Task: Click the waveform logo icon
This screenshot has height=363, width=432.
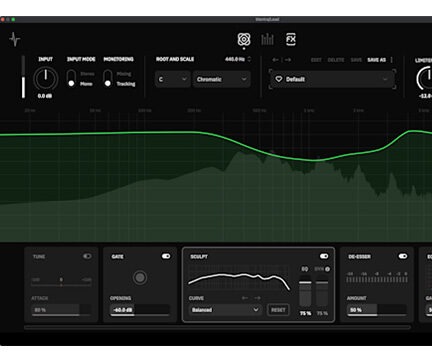Action: [x=15, y=40]
